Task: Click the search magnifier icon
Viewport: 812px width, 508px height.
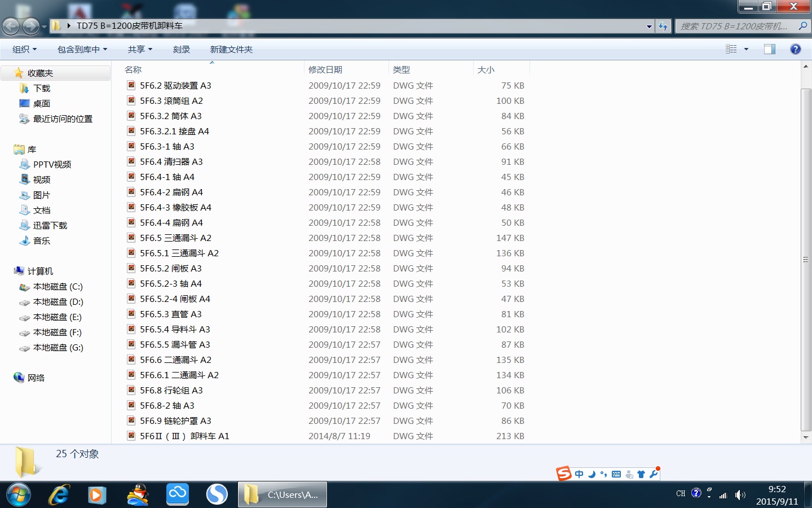Action: pos(803,26)
